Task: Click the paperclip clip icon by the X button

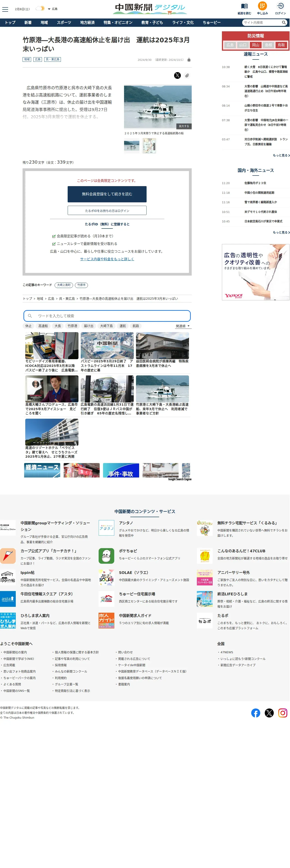Action: (187, 75)
